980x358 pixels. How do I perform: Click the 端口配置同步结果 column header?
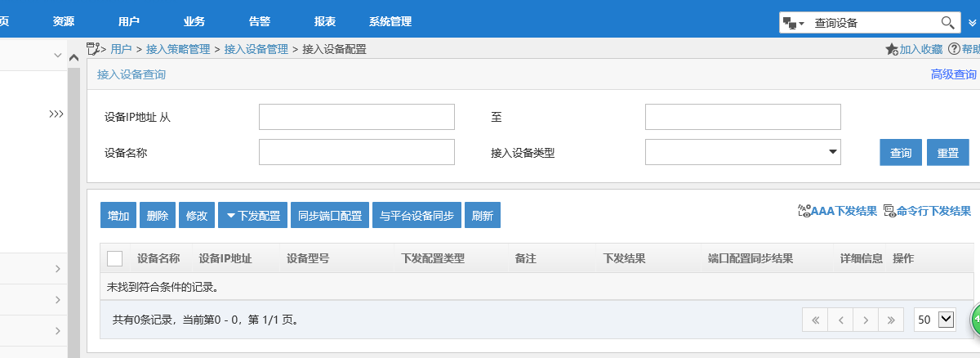[751, 258]
